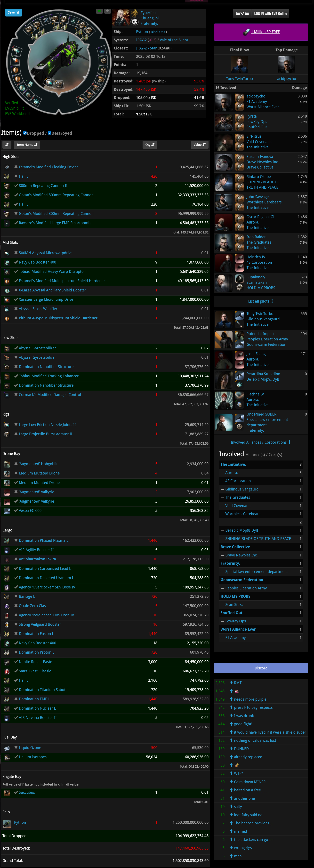Screen dimensions: 314x868
Task: Click the Nanite Repair Paste item icon
Action: 7,662
